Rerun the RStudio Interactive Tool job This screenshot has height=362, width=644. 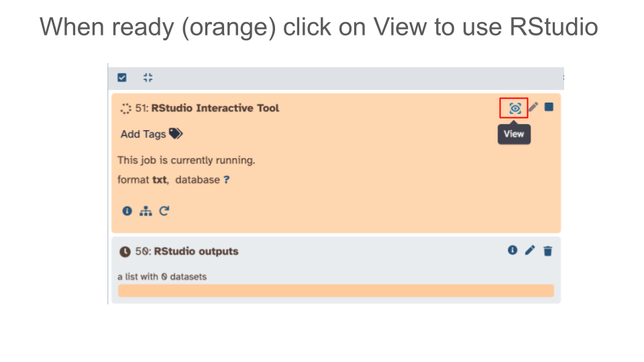pyautogui.click(x=164, y=210)
